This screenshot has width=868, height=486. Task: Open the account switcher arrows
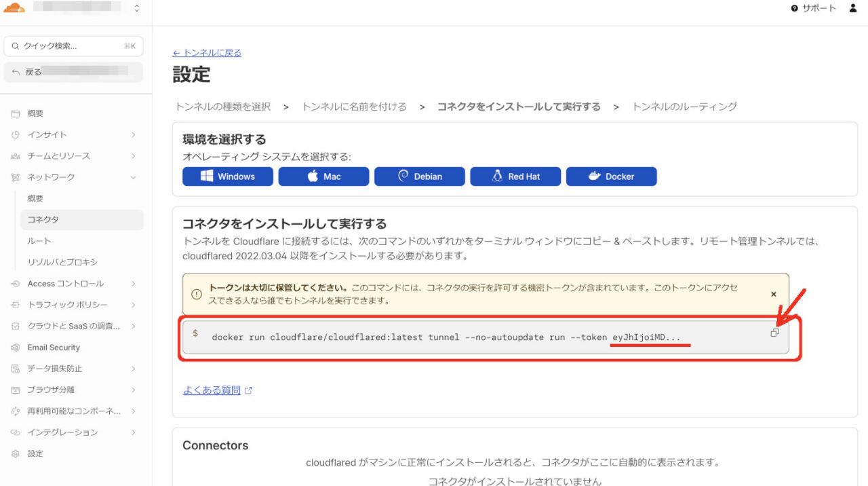click(x=137, y=8)
